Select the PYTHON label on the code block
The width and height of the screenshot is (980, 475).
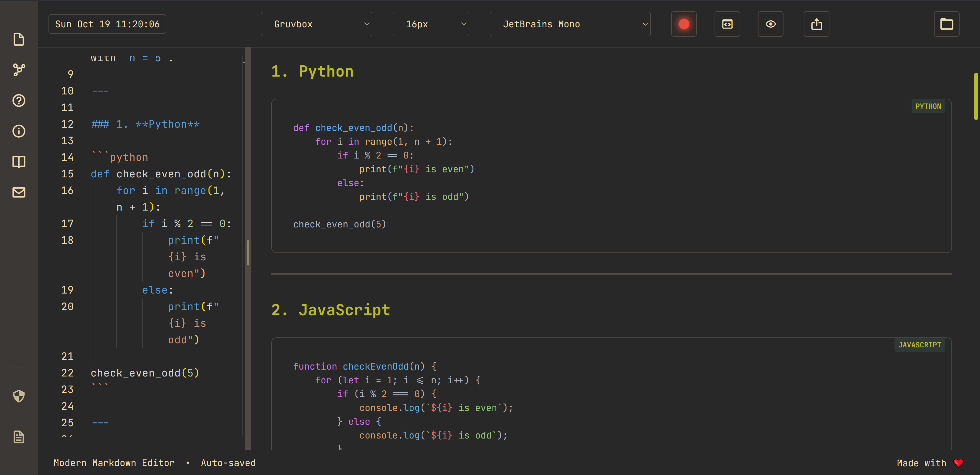(x=928, y=106)
